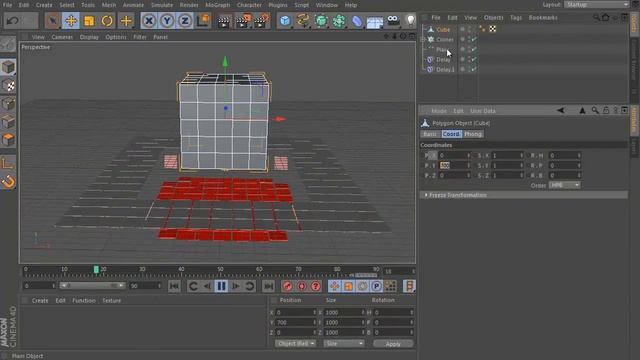Open the Size mode dropdown
Screen dimensions: 640x360
(344, 344)
